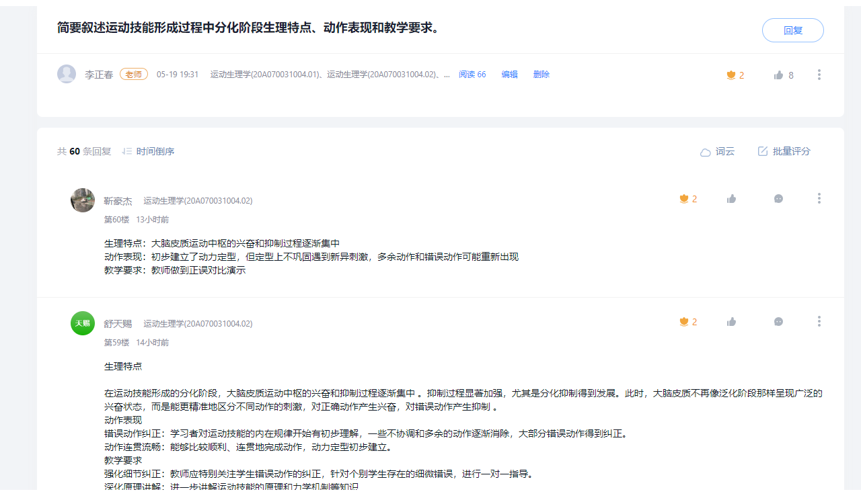Viewport: 861px width, 504px height.
Task: Click the 编辑 link on the post
Action: [x=509, y=75]
